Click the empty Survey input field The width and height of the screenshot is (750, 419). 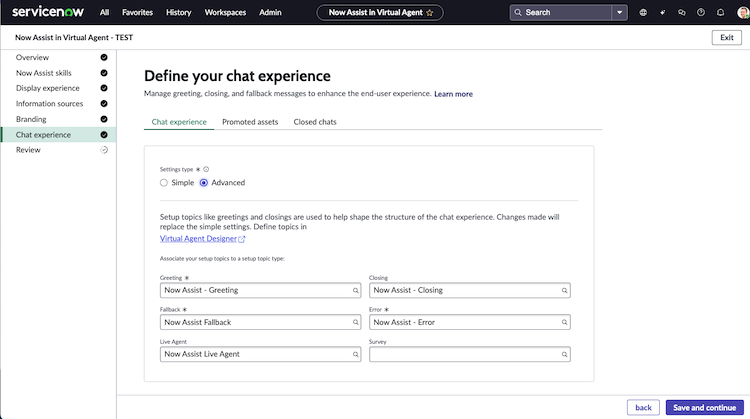point(470,354)
